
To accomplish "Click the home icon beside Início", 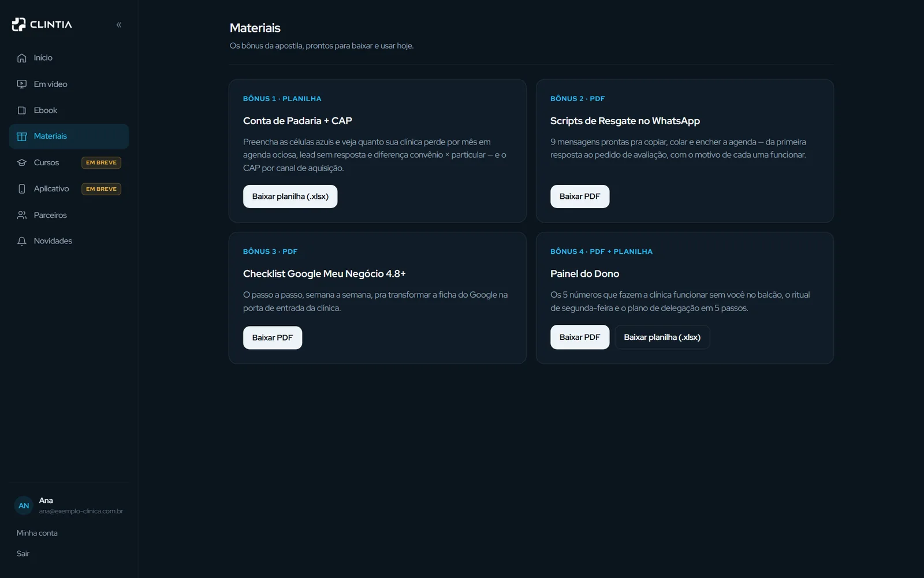I will 22,58.
